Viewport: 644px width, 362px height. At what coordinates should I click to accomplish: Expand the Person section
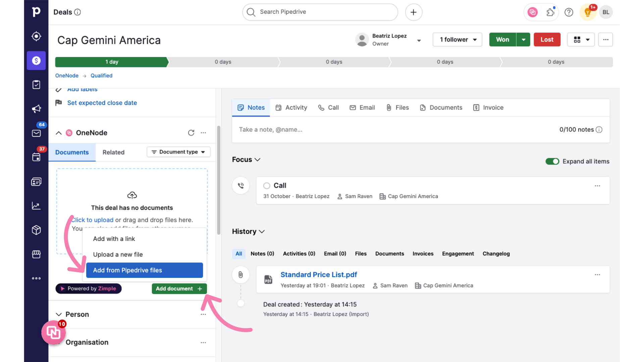59,314
